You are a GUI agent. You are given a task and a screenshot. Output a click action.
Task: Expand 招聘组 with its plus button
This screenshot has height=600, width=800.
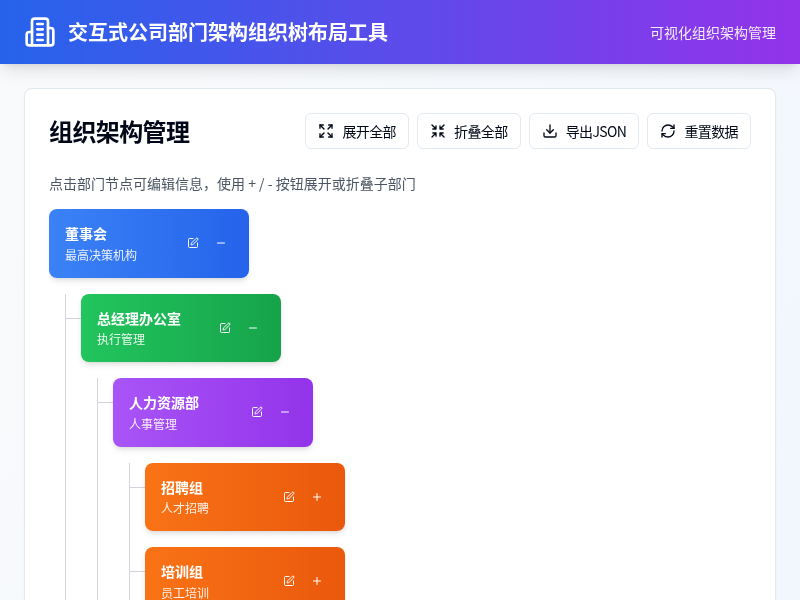click(317, 497)
